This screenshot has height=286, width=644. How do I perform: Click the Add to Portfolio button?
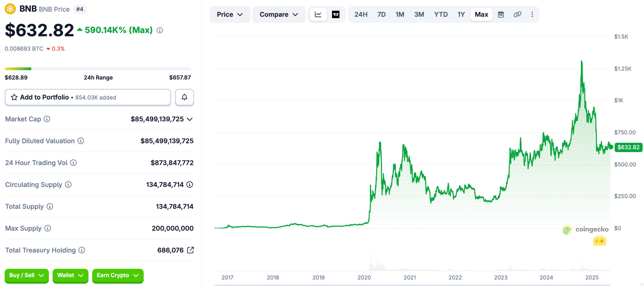[x=88, y=97]
